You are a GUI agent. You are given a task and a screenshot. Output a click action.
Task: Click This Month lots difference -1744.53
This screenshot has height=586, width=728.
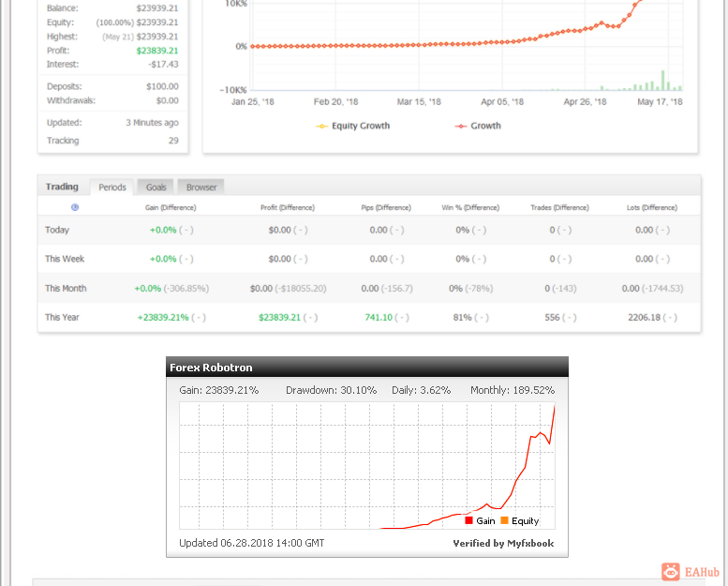pos(662,289)
